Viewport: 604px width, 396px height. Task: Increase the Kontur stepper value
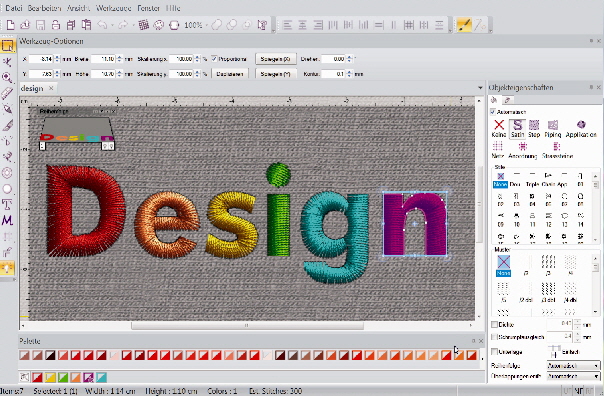click(x=349, y=72)
